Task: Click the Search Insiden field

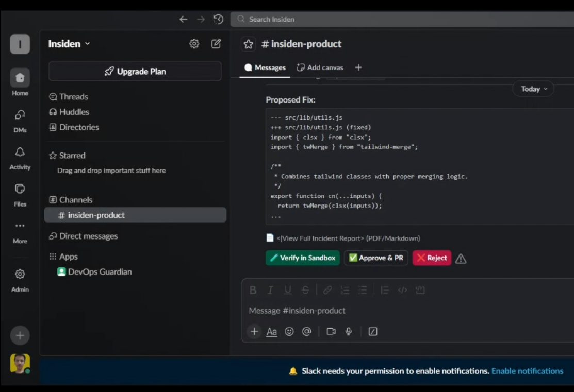Action: [x=402, y=19]
